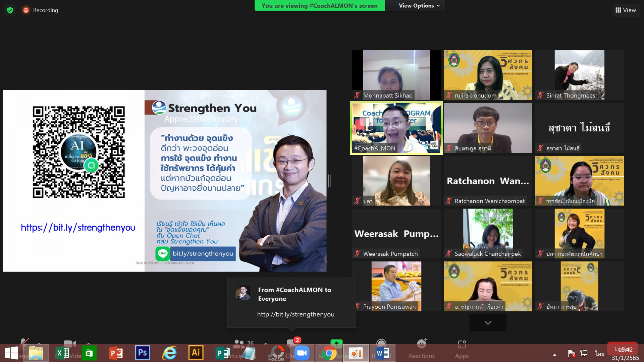Screen dimensions: 644x362
Task: Switch to Microsoft Word in the taskbar
Action: pos(382,353)
